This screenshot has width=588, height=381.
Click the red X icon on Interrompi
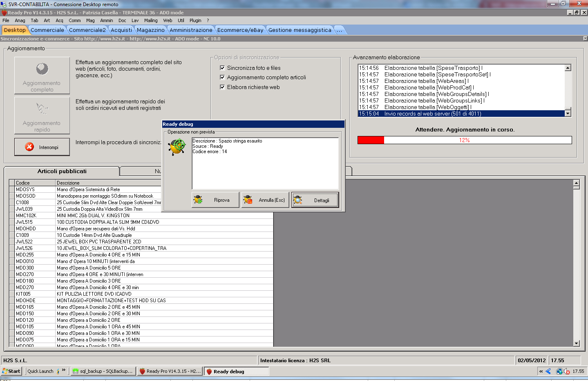(x=29, y=147)
